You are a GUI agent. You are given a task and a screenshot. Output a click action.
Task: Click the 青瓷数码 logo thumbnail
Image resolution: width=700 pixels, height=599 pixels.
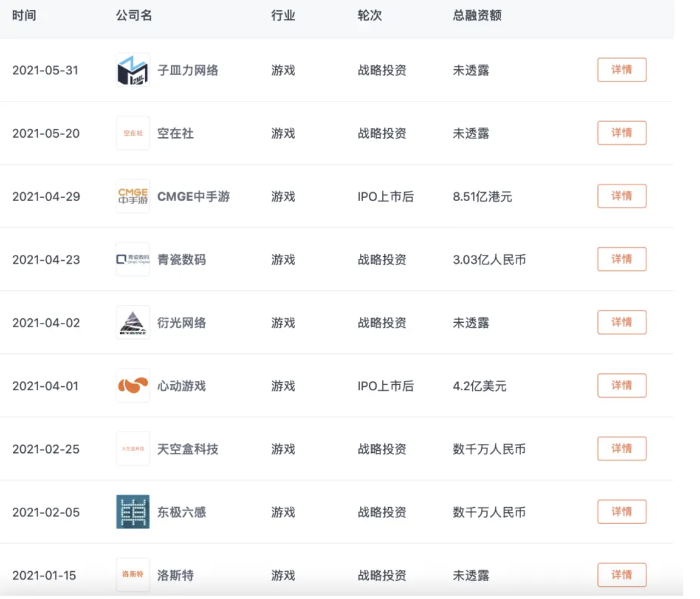click(132, 260)
